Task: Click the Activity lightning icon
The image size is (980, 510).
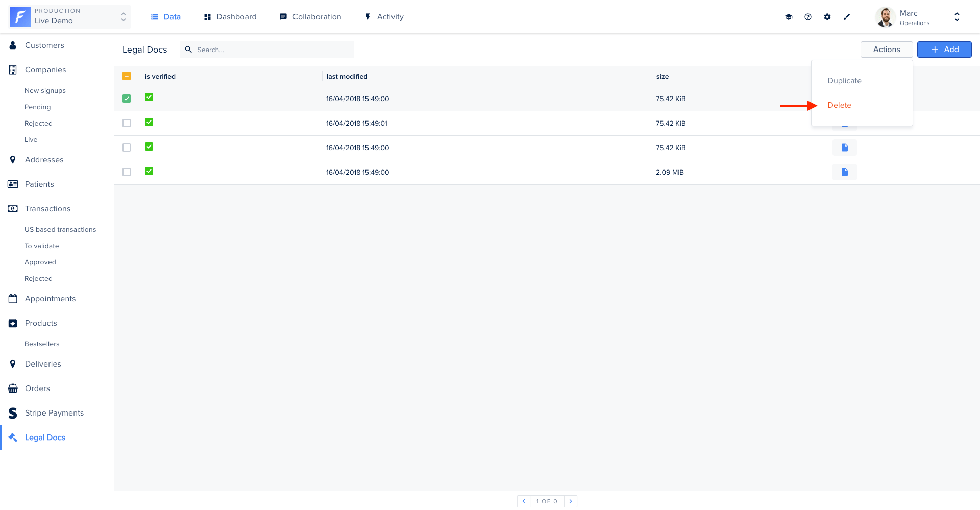Action: coord(367,17)
